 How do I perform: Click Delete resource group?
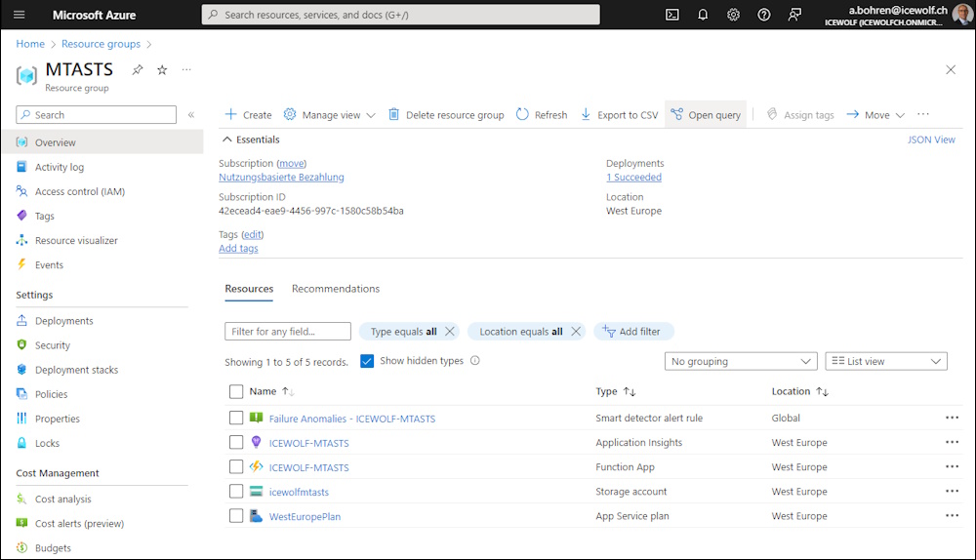(446, 114)
